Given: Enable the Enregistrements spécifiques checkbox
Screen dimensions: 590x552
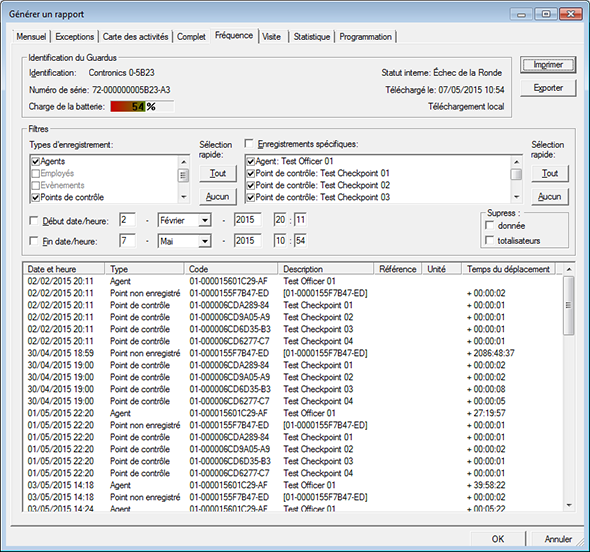Looking at the screenshot, I should click(249, 143).
